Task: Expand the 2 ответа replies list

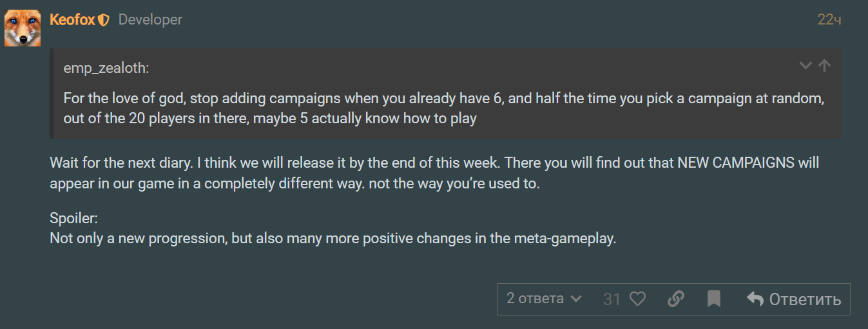Action: [544, 299]
